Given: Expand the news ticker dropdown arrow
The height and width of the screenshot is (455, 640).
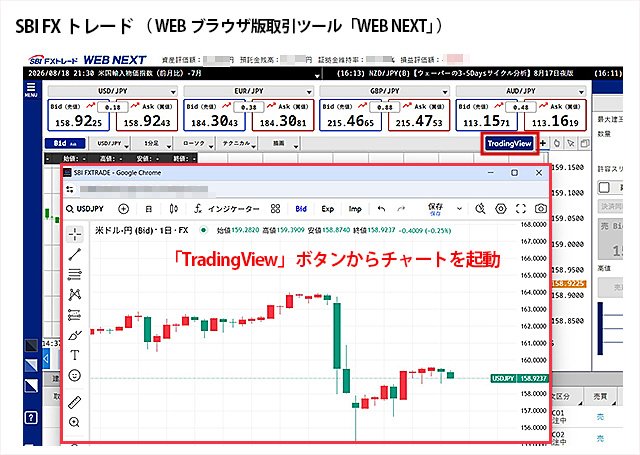Looking at the screenshot, I should [317, 75].
